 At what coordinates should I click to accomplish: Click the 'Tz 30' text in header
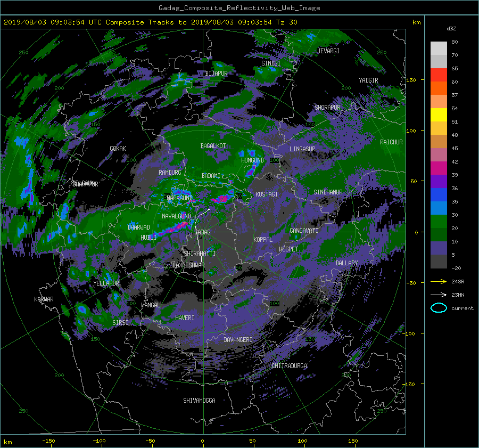[x=286, y=22]
